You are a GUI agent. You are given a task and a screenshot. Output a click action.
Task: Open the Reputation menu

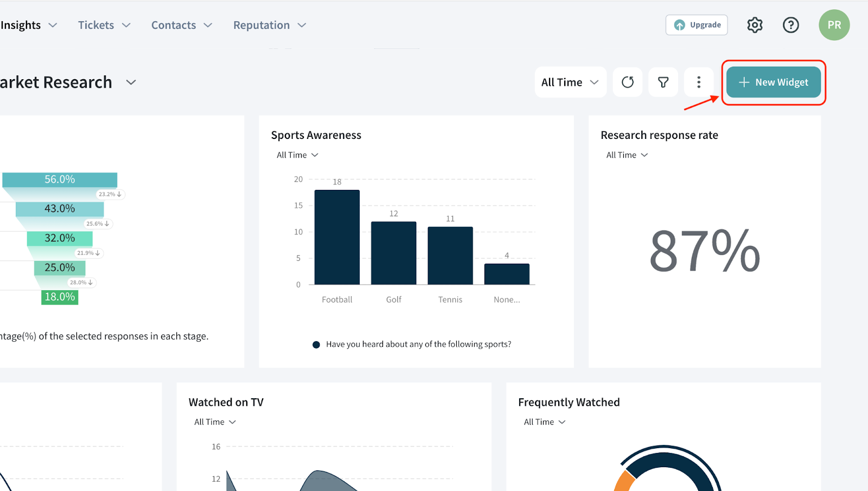269,25
